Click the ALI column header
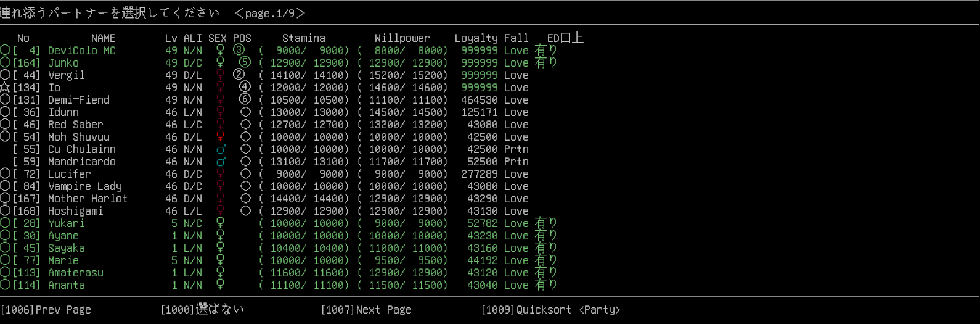The width and height of the screenshot is (980, 324). [193, 38]
